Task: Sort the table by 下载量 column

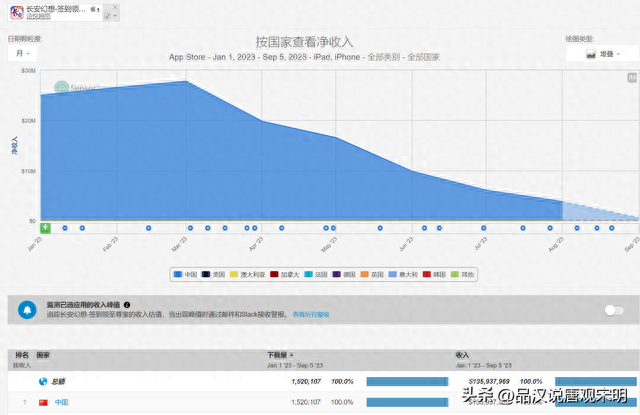Action: [277, 355]
